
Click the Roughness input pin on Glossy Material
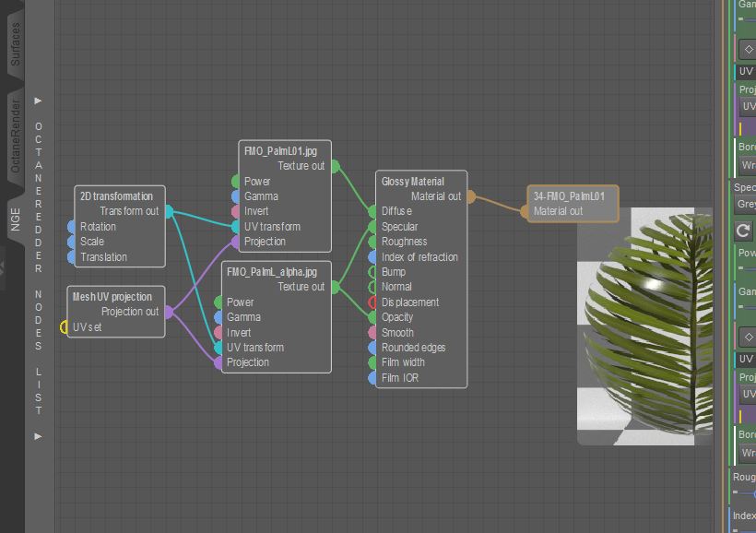coord(372,242)
